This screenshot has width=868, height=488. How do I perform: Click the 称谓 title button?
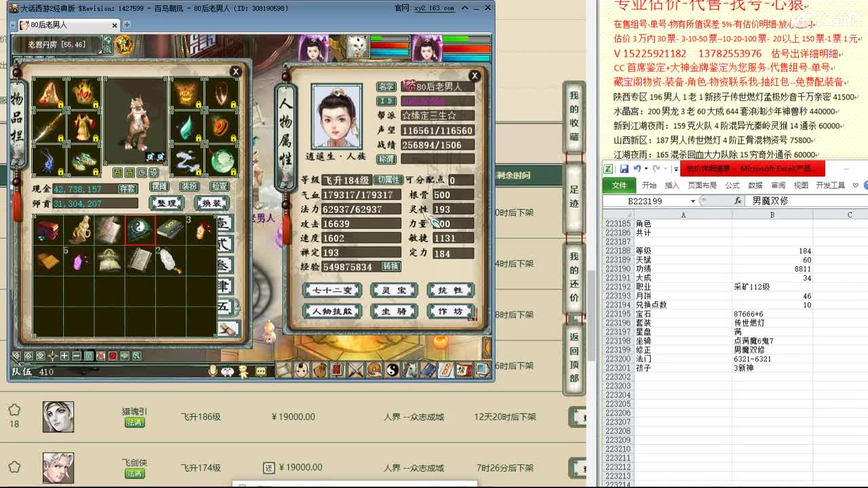tap(387, 159)
